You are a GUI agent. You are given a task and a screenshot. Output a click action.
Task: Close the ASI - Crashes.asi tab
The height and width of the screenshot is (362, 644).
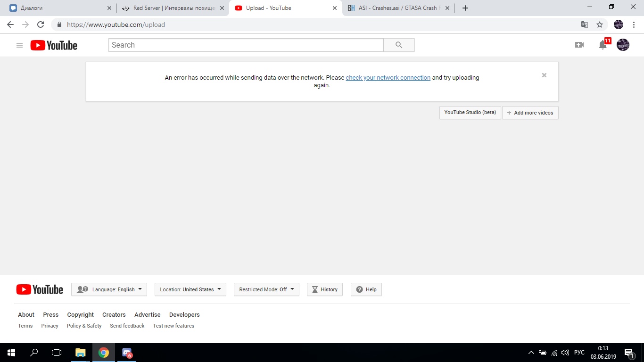pyautogui.click(x=447, y=8)
